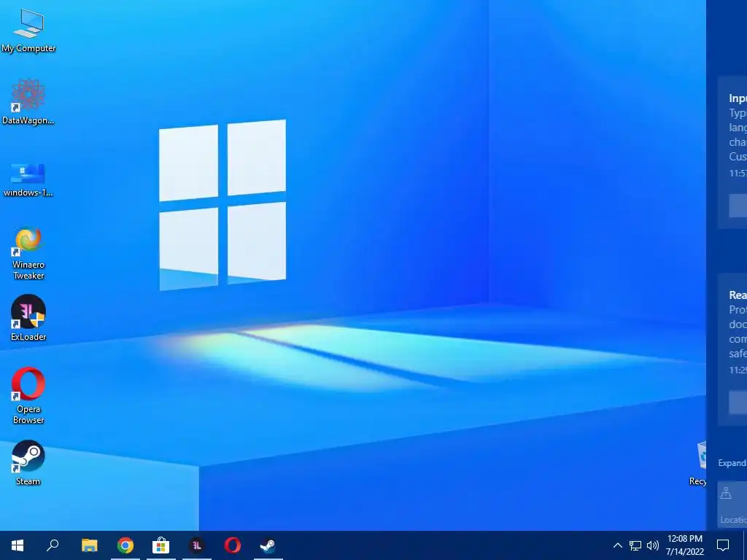Open ExLoader from the taskbar
Image resolution: width=747 pixels, height=560 pixels.
tap(197, 545)
